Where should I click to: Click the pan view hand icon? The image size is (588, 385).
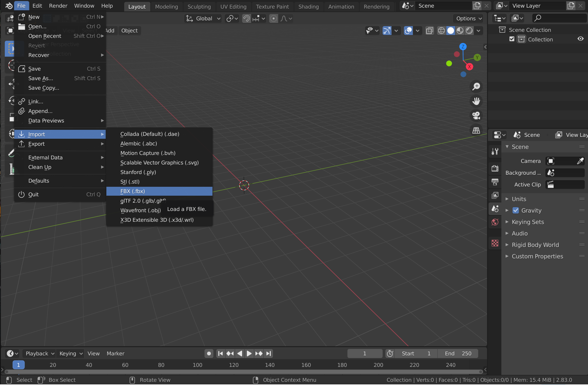(476, 101)
